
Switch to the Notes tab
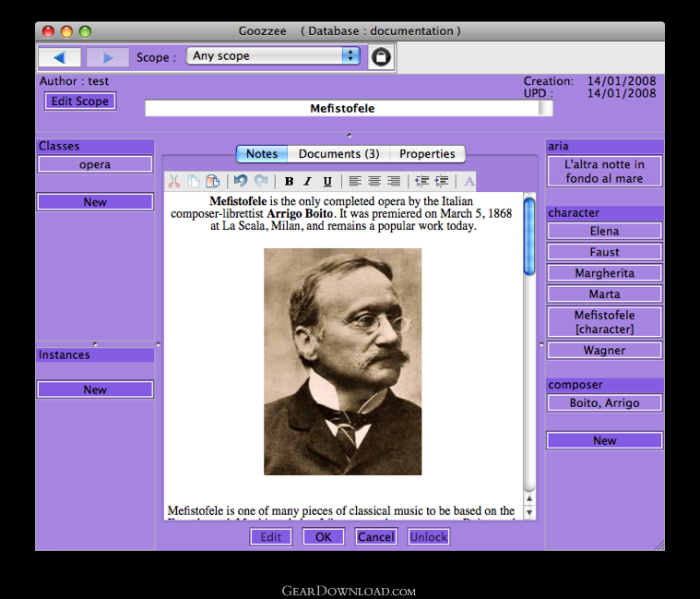coord(262,153)
